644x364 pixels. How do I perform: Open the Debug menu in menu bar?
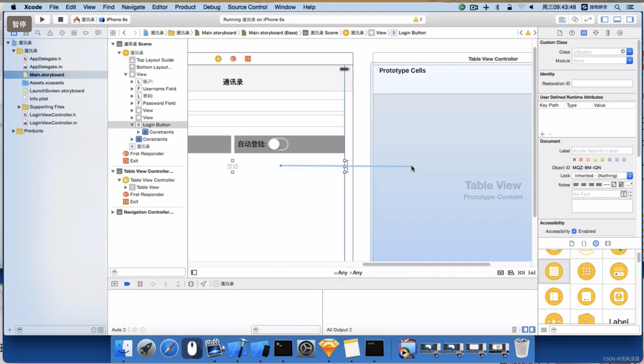[212, 7]
